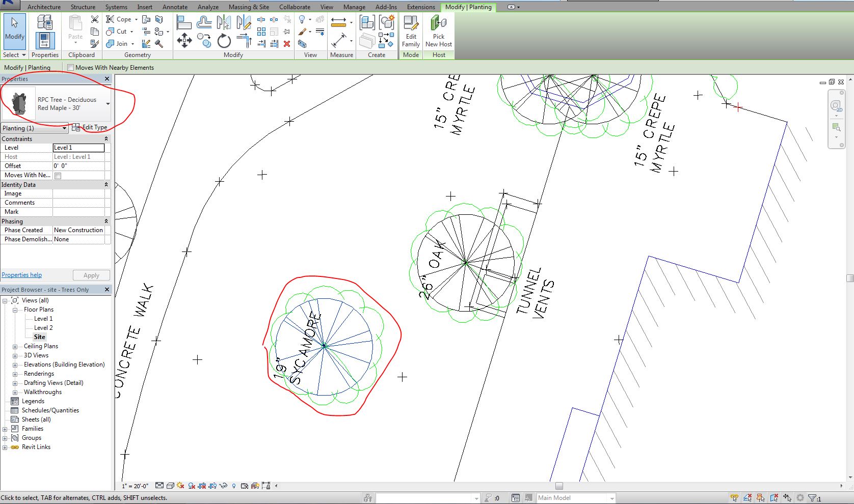Click the Level property input field
Image resolution: width=854 pixels, height=504 pixels.
pos(78,148)
